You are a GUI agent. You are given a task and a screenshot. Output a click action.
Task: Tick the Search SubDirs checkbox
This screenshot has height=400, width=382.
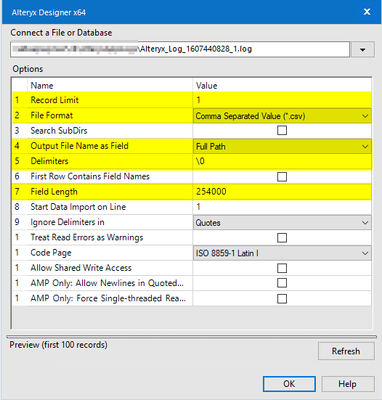282,130
